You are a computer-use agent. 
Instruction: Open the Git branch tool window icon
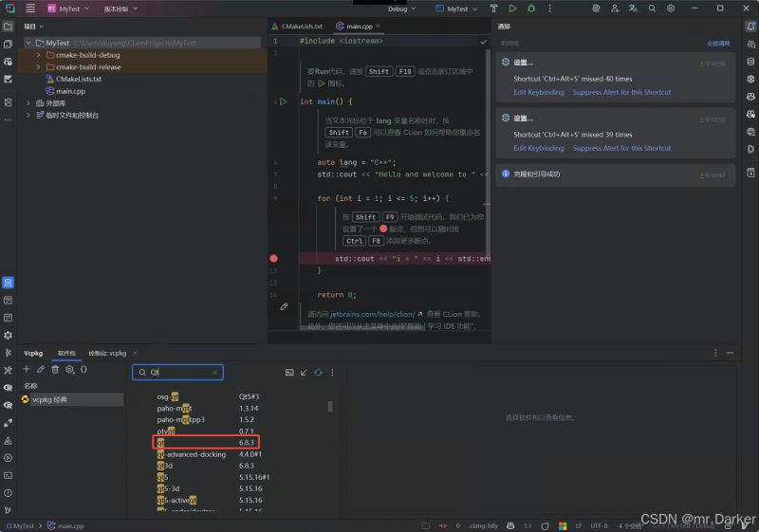[9, 510]
